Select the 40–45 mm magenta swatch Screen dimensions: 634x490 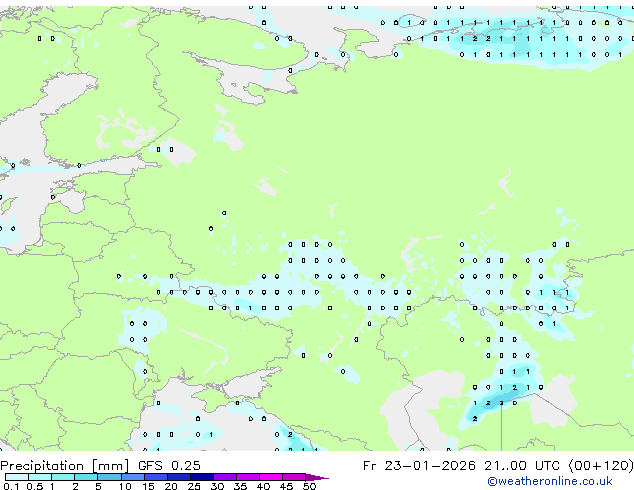coord(271,477)
